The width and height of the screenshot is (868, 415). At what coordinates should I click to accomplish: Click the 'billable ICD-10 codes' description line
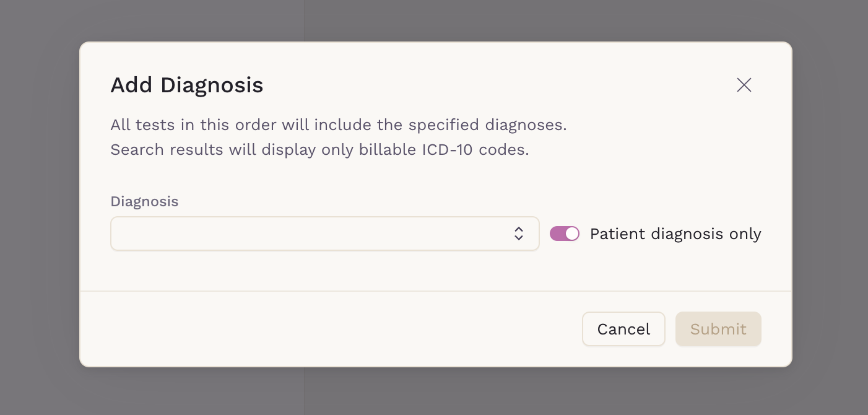[319, 150]
